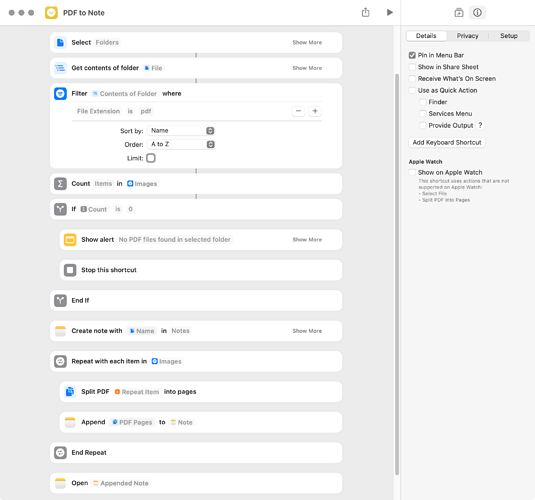The height and width of the screenshot is (500, 535).
Task: Click the vertical scrollbar of the editor
Action: (x=397, y=274)
